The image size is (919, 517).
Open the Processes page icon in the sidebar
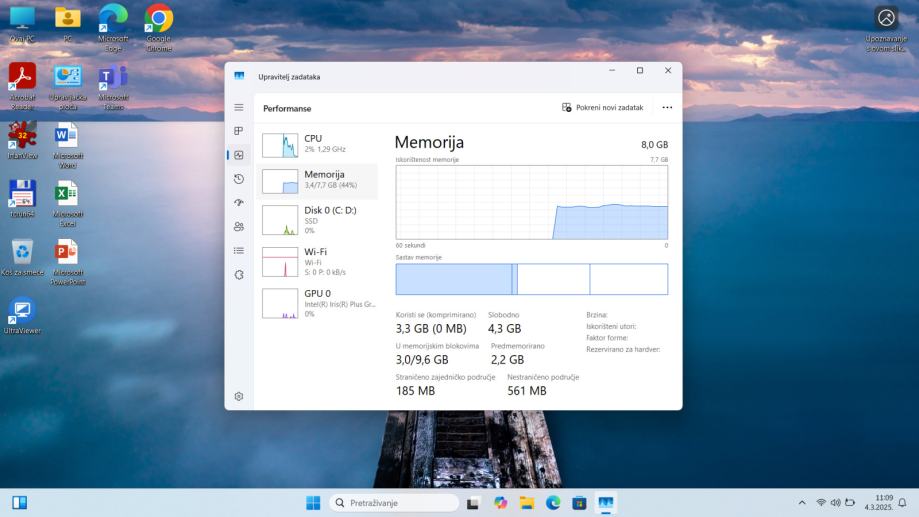[239, 131]
